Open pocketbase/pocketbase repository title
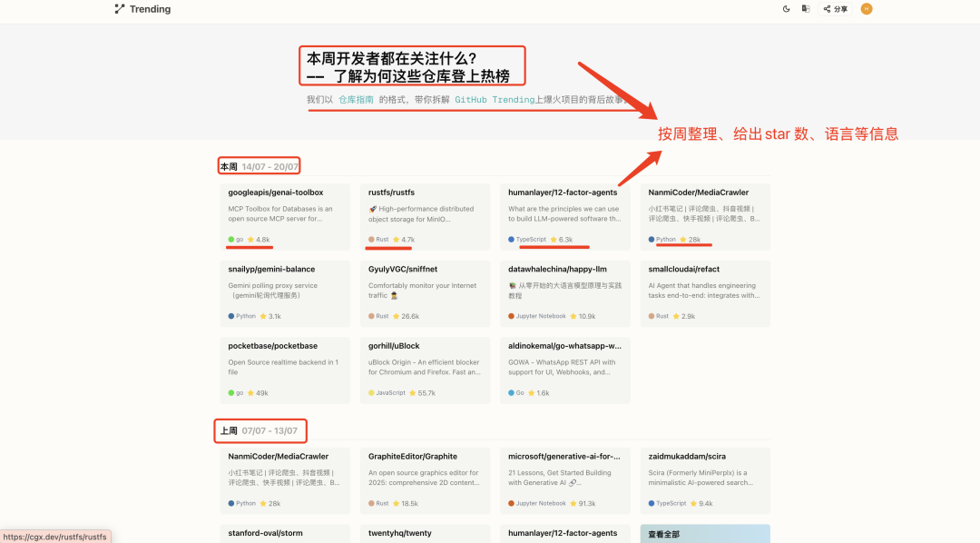 click(x=272, y=346)
